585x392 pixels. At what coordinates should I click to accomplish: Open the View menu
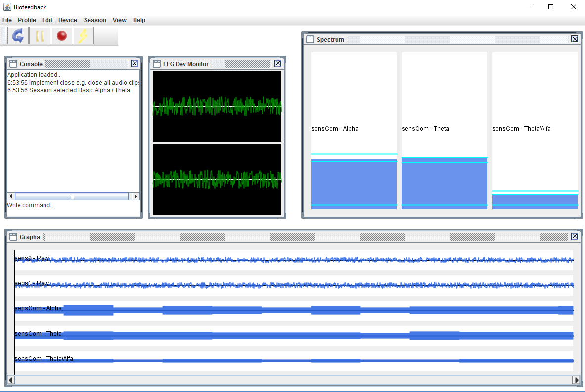(x=119, y=20)
